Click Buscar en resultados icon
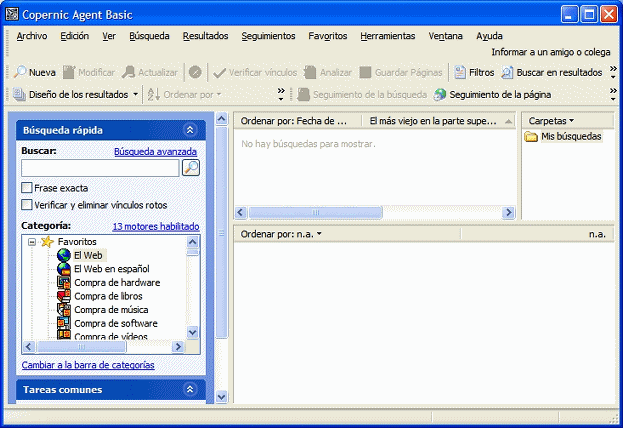Image resolution: width=623 pixels, height=428 pixels. (x=507, y=72)
